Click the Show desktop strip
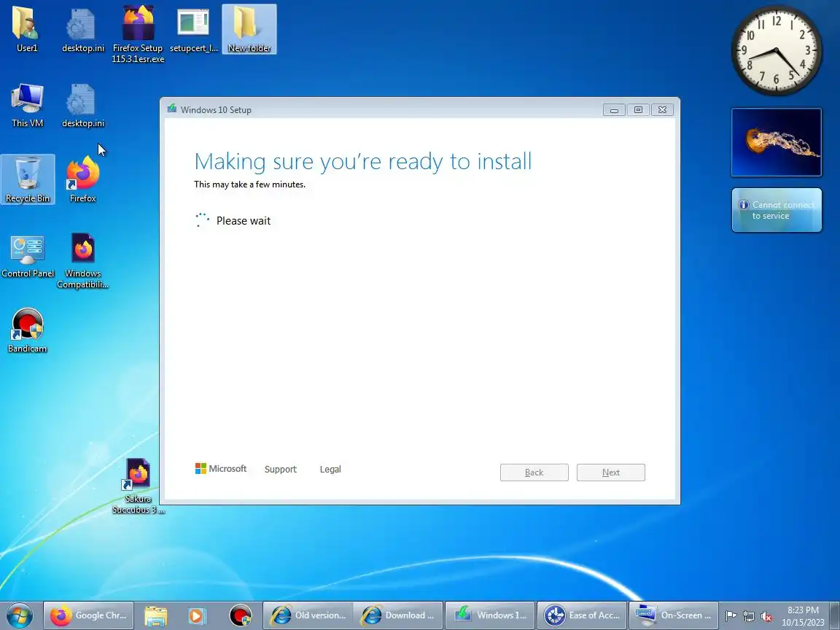Viewport: 840px width, 630px height. (x=835, y=615)
